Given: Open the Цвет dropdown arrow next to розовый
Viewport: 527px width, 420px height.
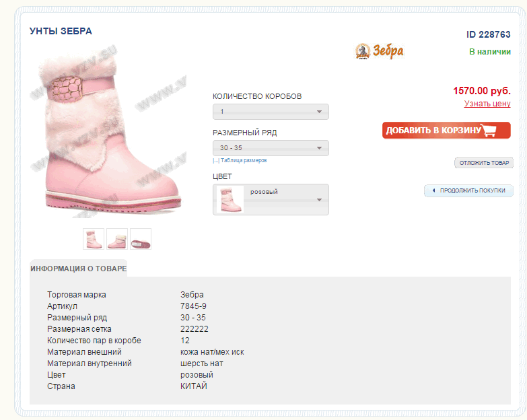Looking at the screenshot, I should coord(319,200).
